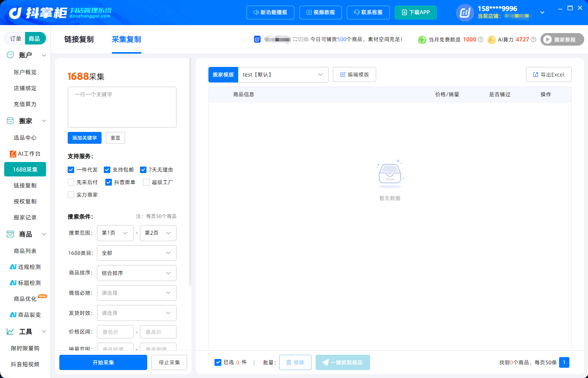Click the AI icon beside 商品裂变

13,315
